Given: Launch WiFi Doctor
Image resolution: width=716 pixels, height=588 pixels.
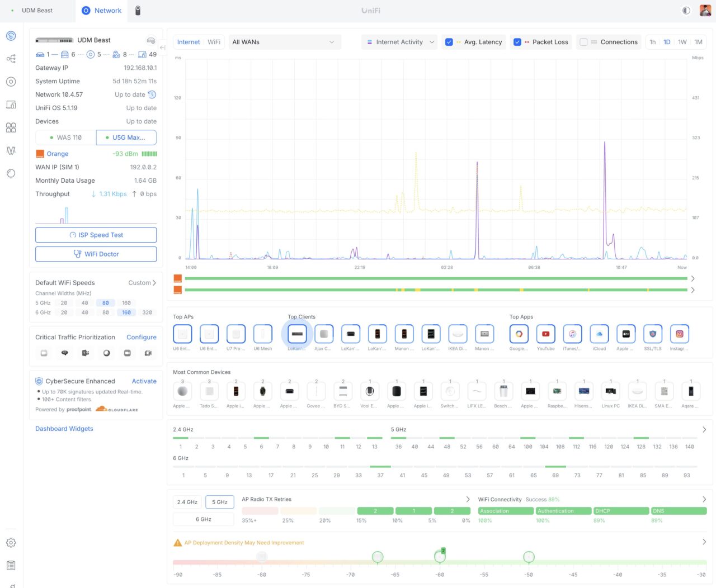Looking at the screenshot, I should (x=96, y=254).
